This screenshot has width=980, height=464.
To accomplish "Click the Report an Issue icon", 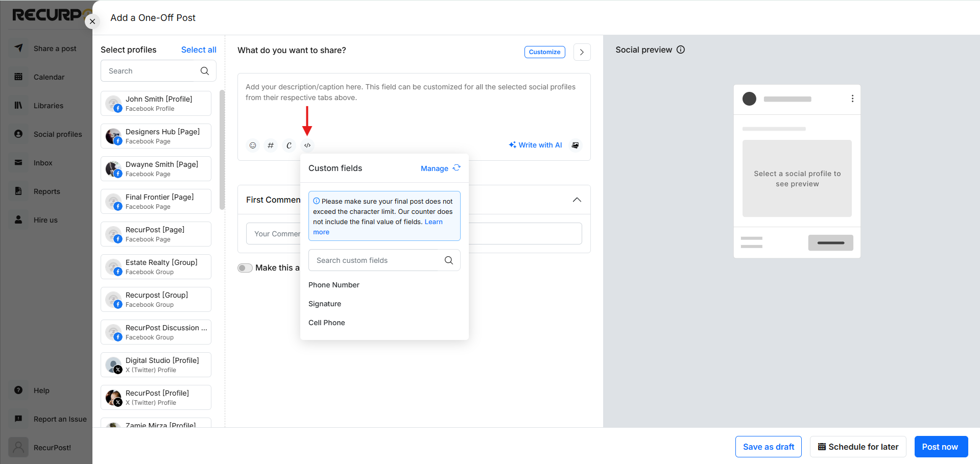I will tap(18, 419).
